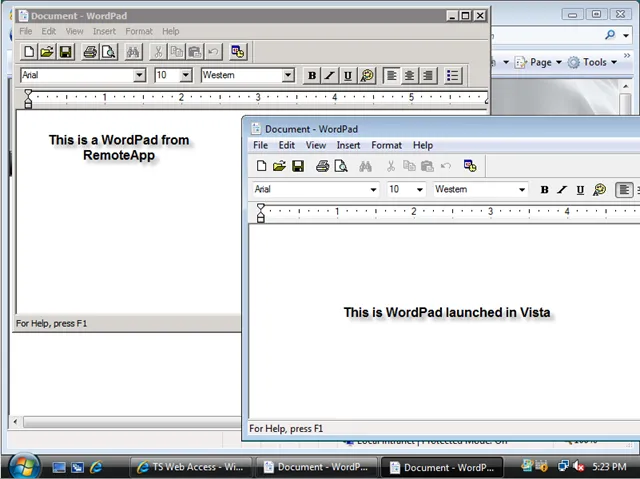
Task: Click Cut scissors icon in Vista WordPad
Action: pos(391,166)
